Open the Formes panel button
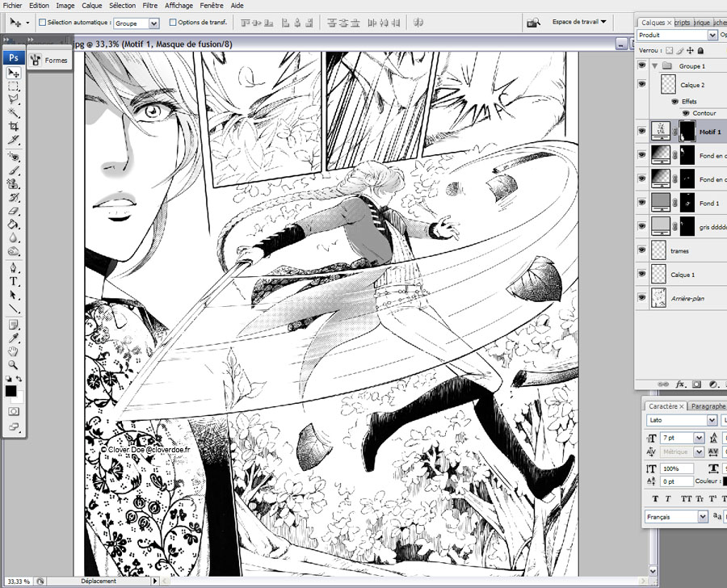 [x=49, y=60]
